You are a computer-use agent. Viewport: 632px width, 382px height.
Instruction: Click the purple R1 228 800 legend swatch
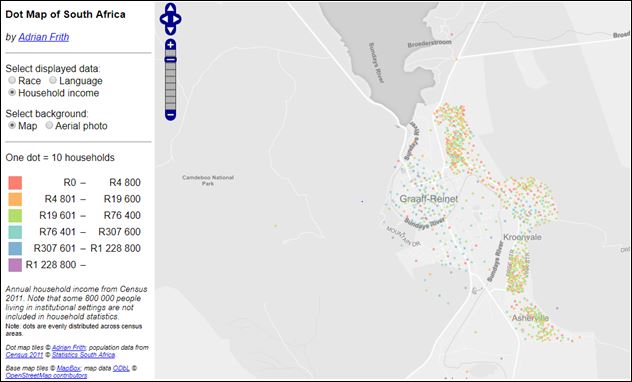(x=15, y=265)
